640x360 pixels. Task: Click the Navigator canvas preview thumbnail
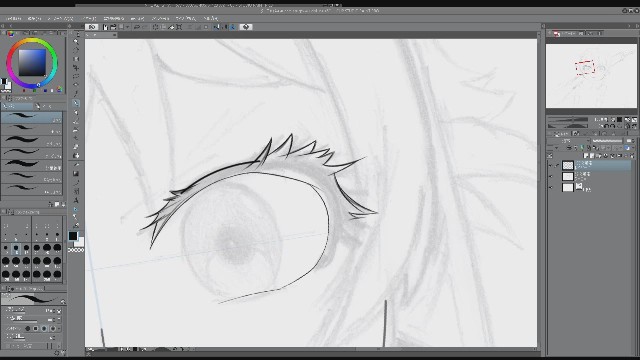point(591,76)
